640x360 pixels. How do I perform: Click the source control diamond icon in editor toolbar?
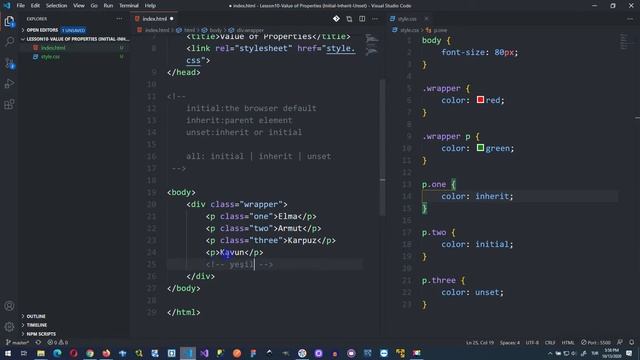point(336,19)
